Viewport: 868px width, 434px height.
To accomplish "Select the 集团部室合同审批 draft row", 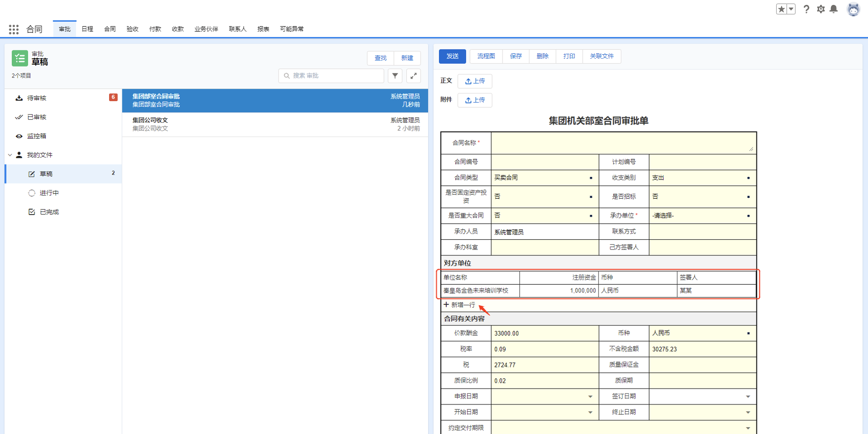I will [275, 101].
